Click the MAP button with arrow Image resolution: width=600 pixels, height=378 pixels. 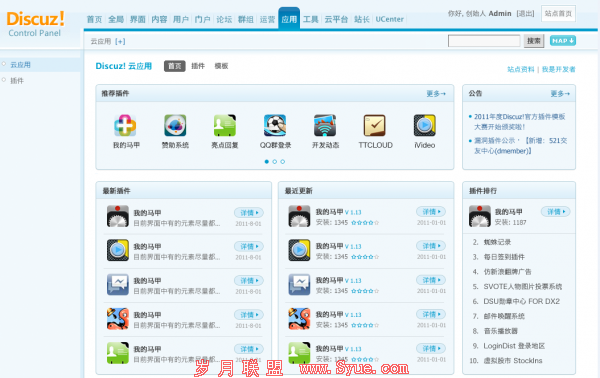563,41
